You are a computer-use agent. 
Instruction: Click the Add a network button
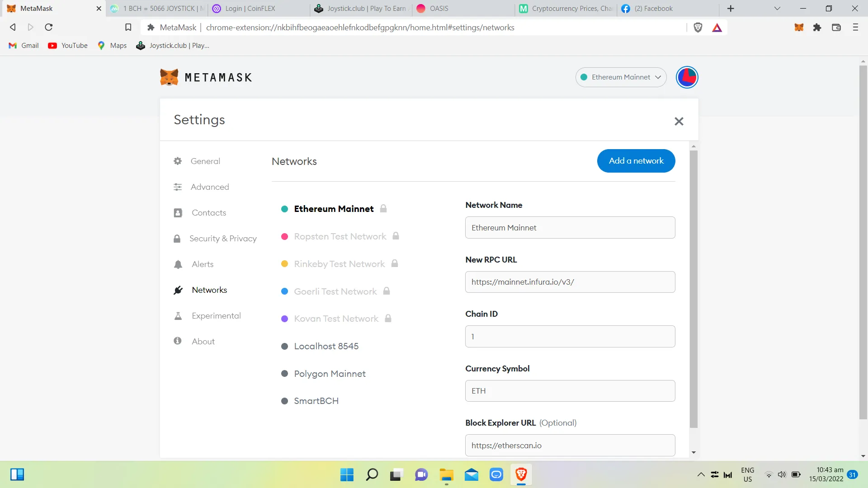coord(636,161)
